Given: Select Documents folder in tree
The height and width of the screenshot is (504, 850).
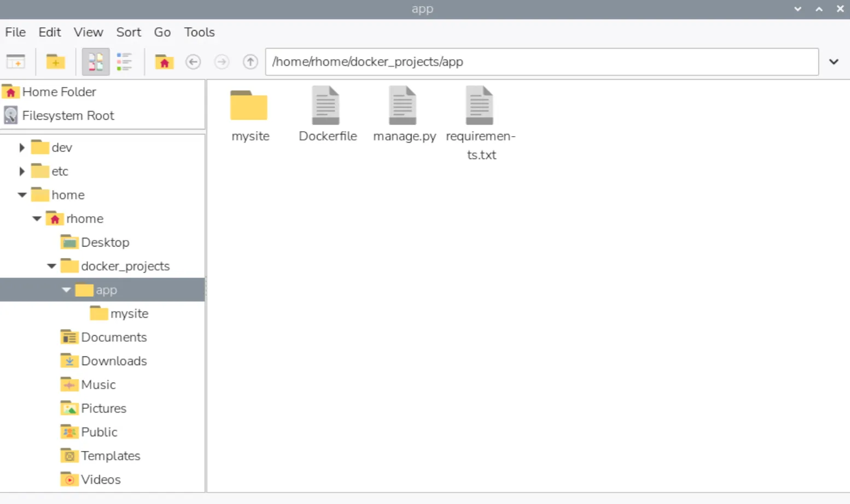Looking at the screenshot, I should click(103, 337).
